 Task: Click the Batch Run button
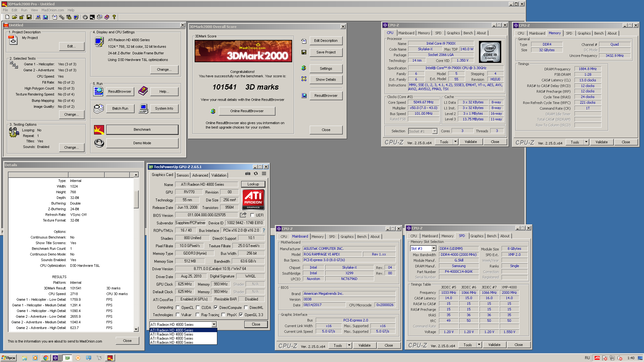pyautogui.click(x=120, y=108)
